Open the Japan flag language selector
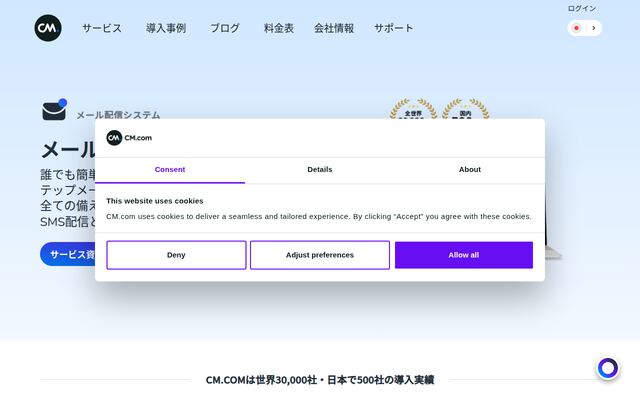The image size is (640, 400). [584, 28]
